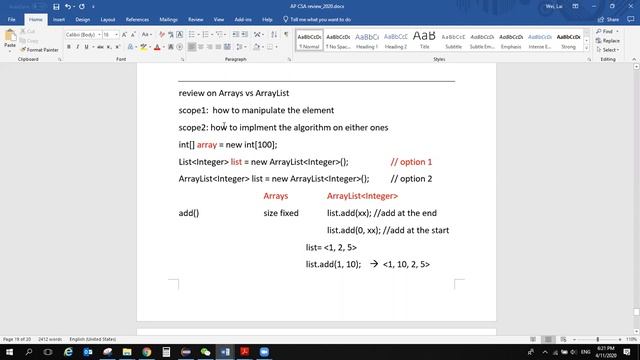Toggle subscript formatting

pos(109,47)
